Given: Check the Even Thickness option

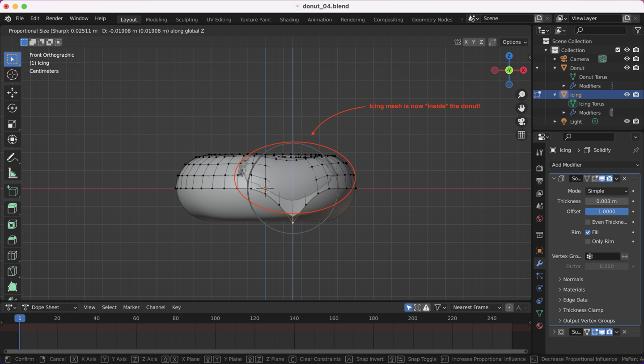Looking at the screenshot, I should pos(589,222).
